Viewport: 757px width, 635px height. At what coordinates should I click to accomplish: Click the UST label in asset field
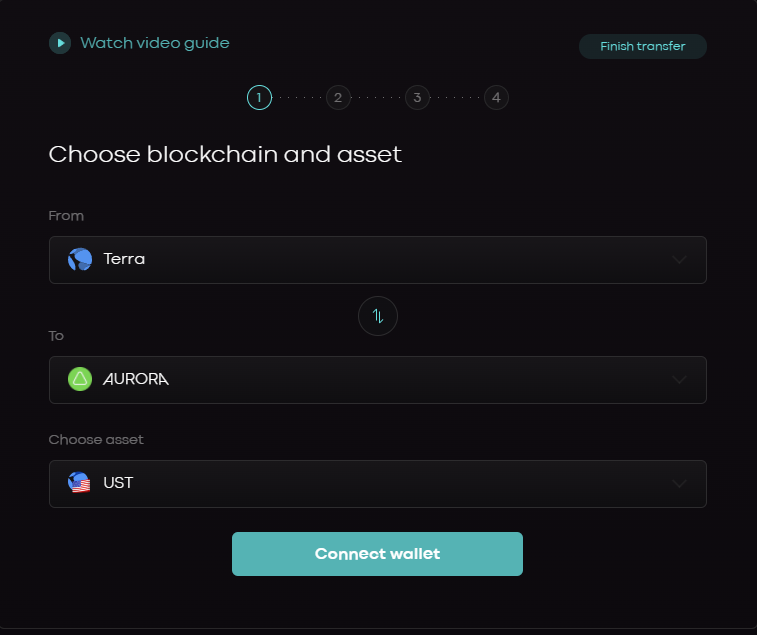pos(119,484)
